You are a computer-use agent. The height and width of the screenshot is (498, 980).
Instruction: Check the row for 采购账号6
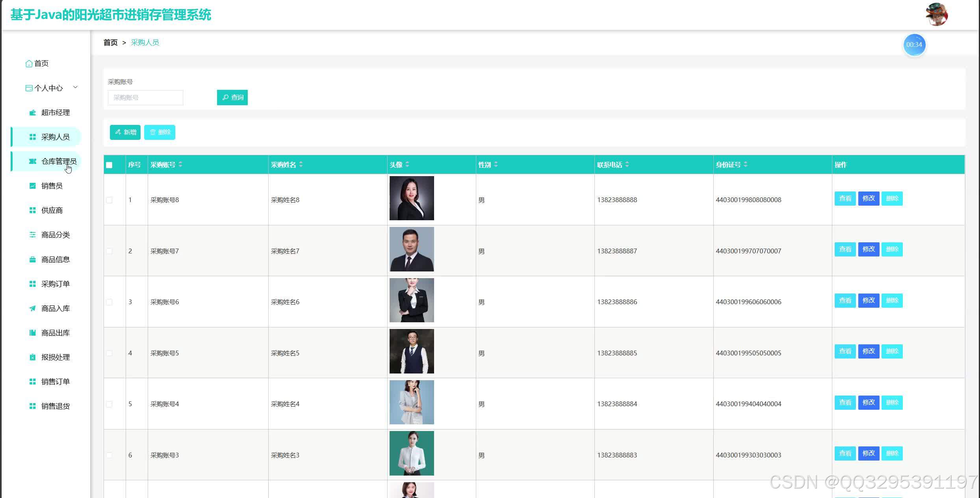tap(109, 302)
